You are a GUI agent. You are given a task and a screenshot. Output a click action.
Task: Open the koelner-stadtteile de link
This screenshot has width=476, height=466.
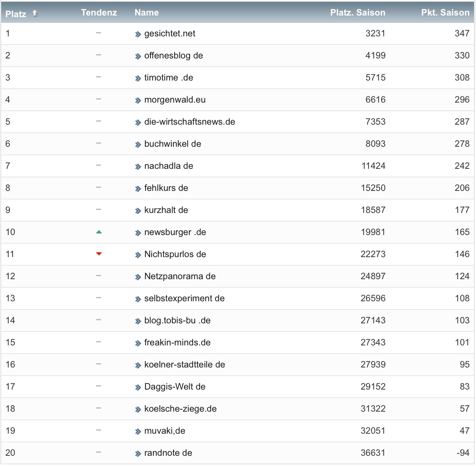(184, 365)
